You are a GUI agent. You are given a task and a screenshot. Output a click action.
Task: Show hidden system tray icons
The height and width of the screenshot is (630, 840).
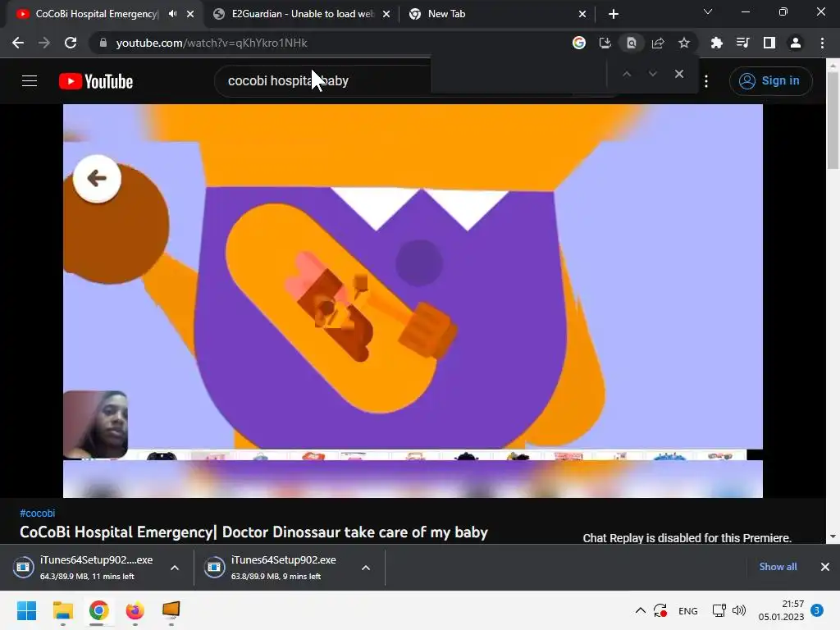(x=640, y=610)
